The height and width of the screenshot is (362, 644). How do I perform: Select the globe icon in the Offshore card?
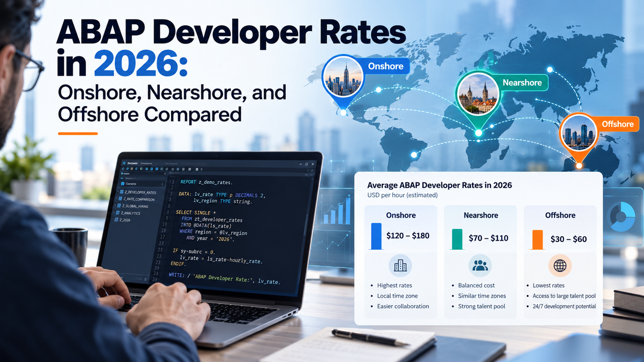[x=560, y=265]
